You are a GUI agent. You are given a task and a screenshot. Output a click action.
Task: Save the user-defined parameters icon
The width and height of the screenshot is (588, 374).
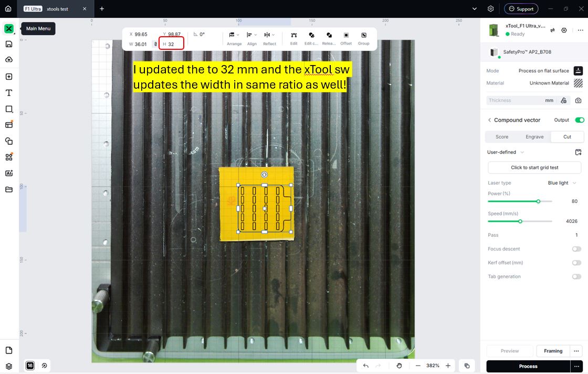578,152
